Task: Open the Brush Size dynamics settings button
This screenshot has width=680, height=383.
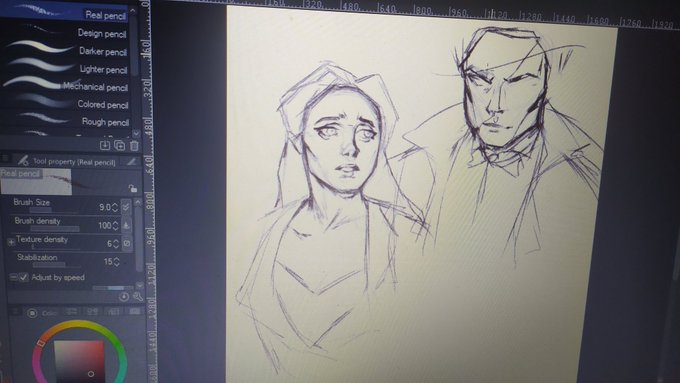Action: point(126,206)
